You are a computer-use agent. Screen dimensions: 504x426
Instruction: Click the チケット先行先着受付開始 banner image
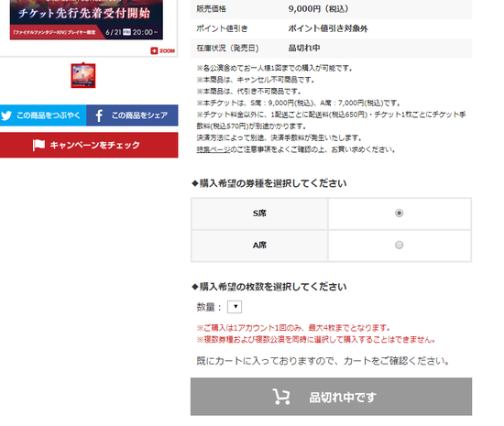(86, 19)
